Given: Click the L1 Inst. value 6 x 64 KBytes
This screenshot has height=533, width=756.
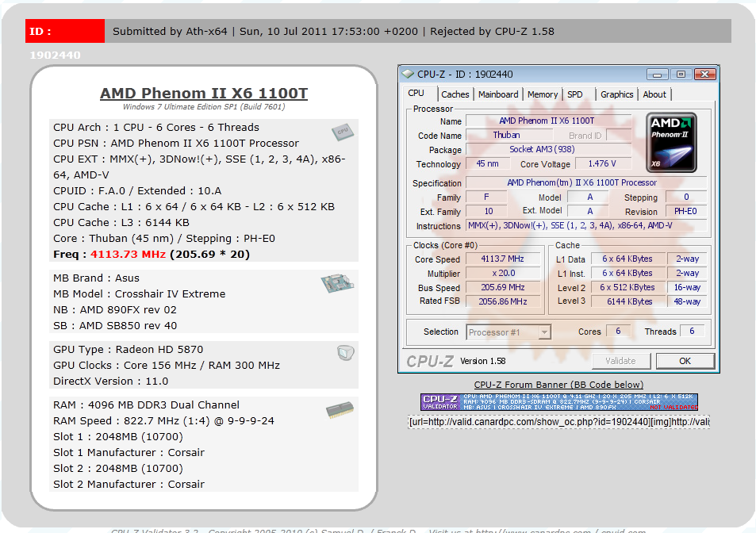Looking at the screenshot, I should coord(627,274).
